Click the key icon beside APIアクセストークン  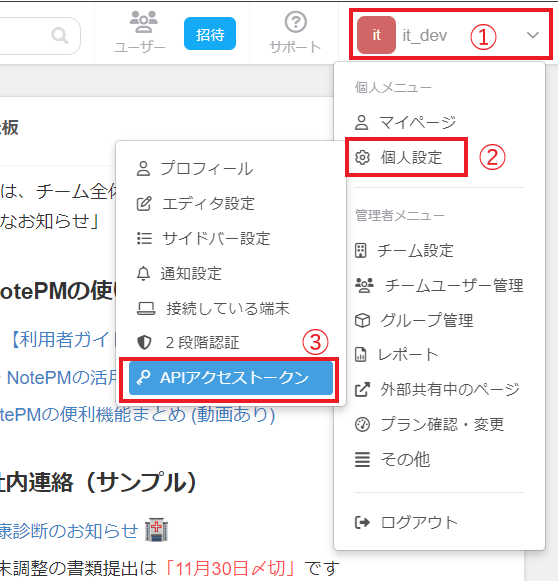coord(143,378)
